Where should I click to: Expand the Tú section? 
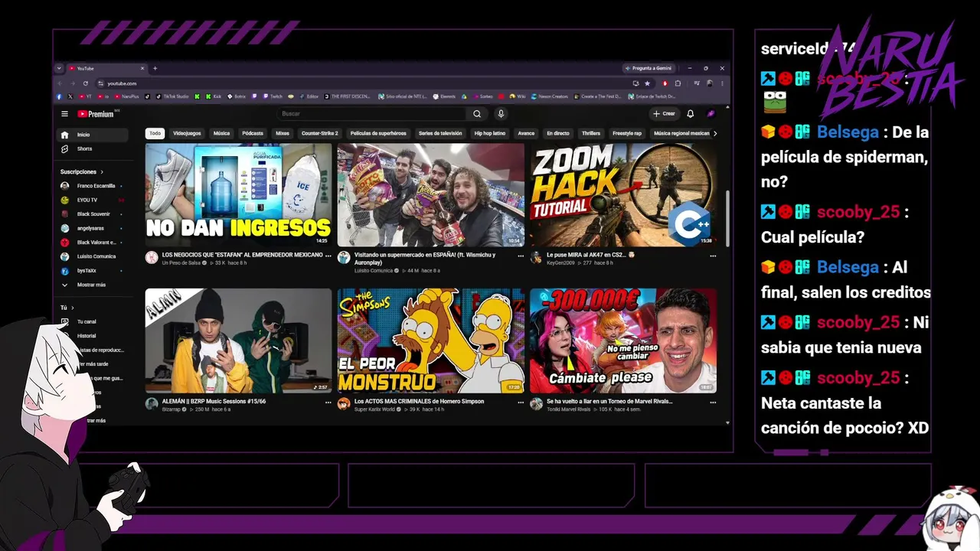(x=67, y=308)
